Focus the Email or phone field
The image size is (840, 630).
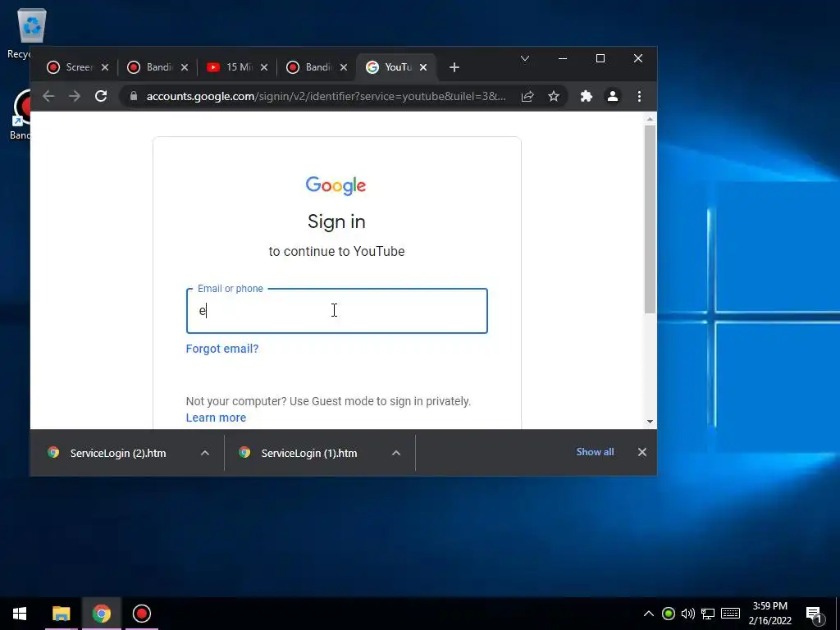coord(337,311)
